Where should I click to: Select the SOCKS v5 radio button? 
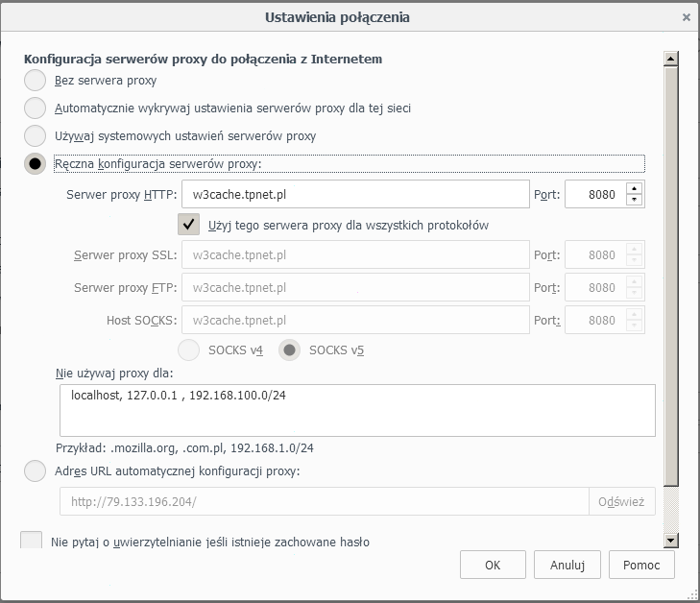[289, 350]
